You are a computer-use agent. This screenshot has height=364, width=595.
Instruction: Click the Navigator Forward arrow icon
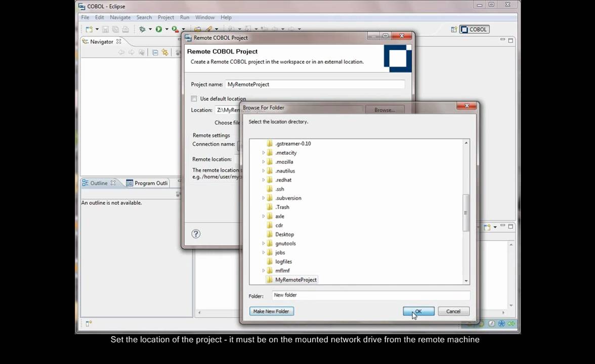[x=131, y=53]
